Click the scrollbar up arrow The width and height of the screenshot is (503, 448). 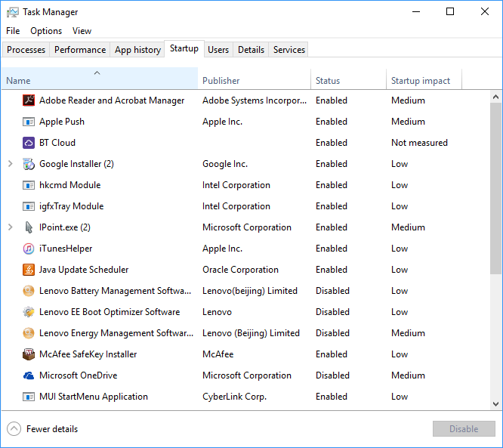click(x=496, y=97)
